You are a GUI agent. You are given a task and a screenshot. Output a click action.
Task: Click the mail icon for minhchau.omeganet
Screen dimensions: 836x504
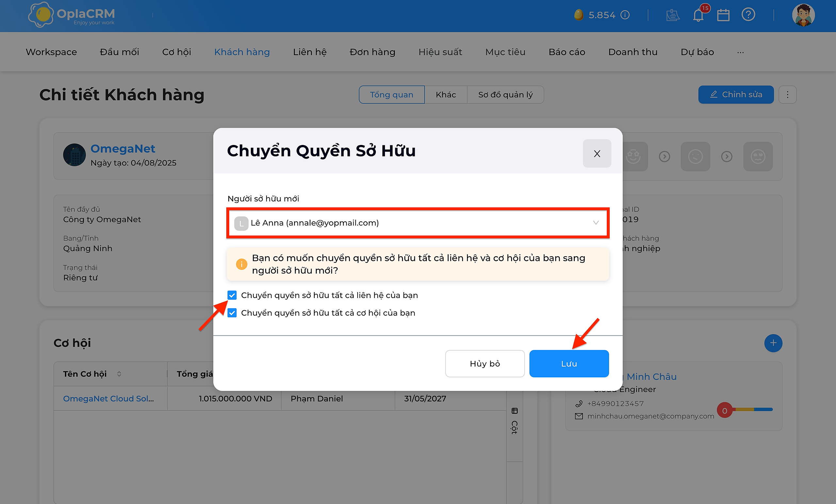[579, 416]
